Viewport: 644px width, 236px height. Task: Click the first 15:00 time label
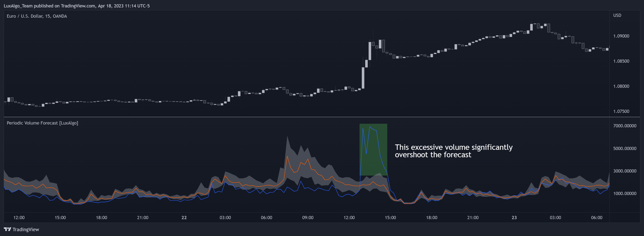[x=60, y=218]
